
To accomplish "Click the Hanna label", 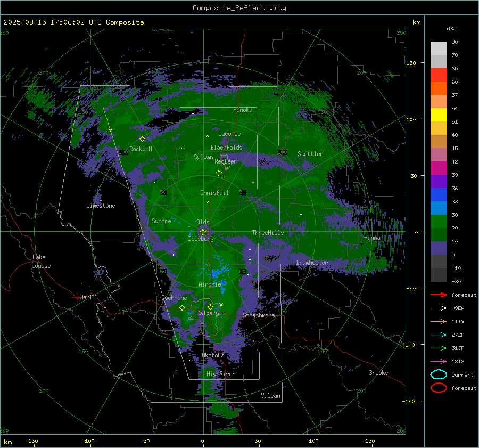I will pos(372,238).
